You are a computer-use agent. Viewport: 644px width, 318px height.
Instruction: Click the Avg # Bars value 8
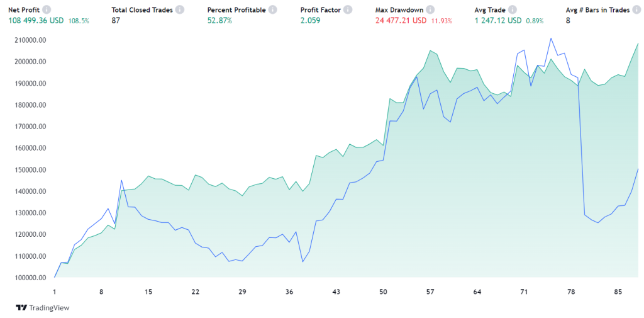pos(568,21)
